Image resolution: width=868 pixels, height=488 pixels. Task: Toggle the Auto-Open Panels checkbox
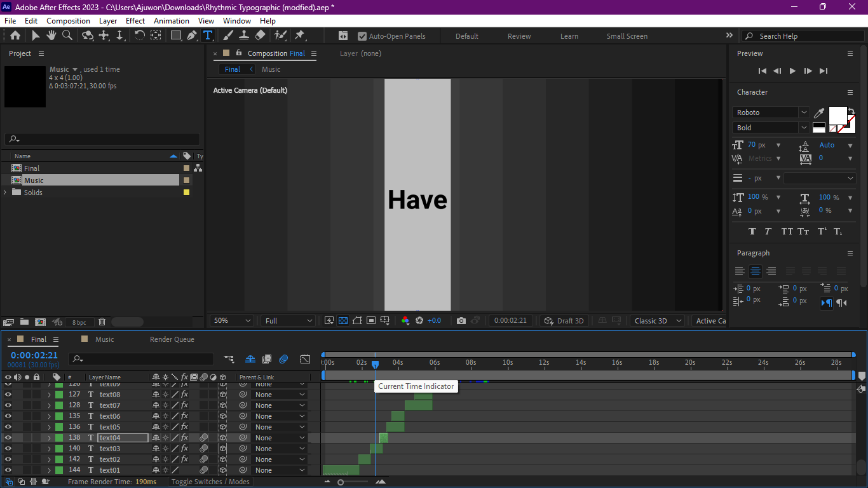(362, 36)
